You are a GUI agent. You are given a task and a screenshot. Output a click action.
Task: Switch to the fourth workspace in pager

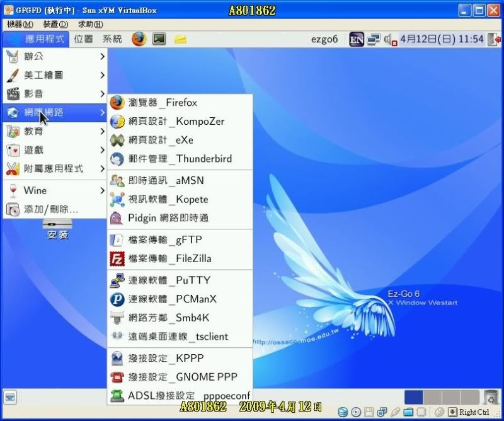tap(469, 397)
